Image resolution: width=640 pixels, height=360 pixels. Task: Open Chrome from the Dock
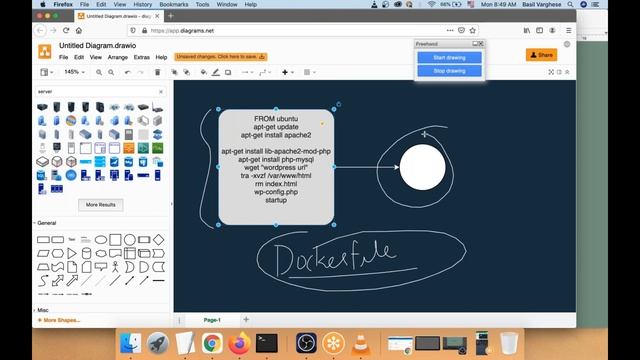click(211, 343)
